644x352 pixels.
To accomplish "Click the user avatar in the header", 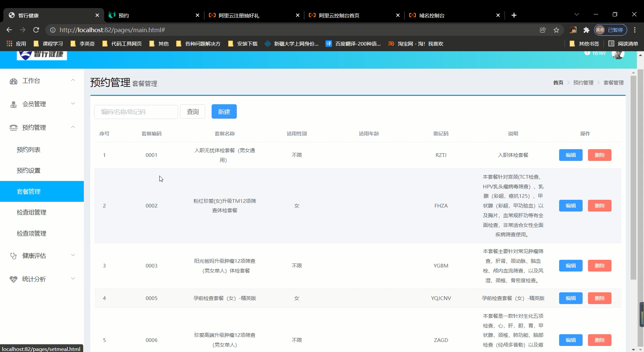I will click(618, 54).
